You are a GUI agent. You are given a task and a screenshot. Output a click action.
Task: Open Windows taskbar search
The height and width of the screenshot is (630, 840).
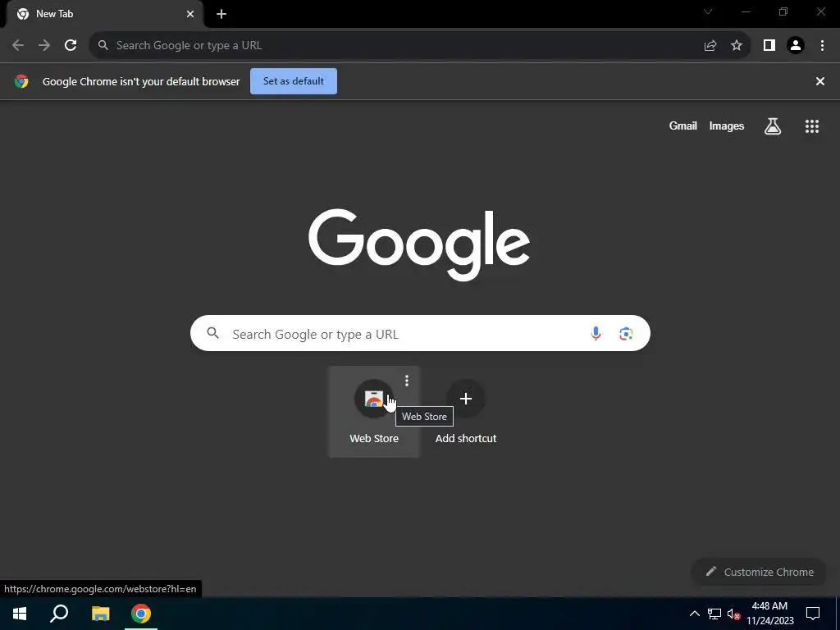59,614
